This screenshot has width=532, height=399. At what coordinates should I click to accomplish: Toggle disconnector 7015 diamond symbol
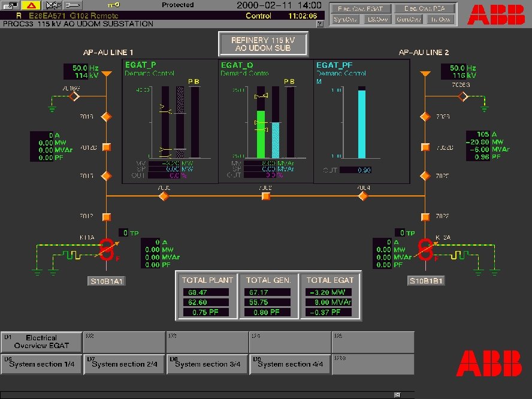107,176
